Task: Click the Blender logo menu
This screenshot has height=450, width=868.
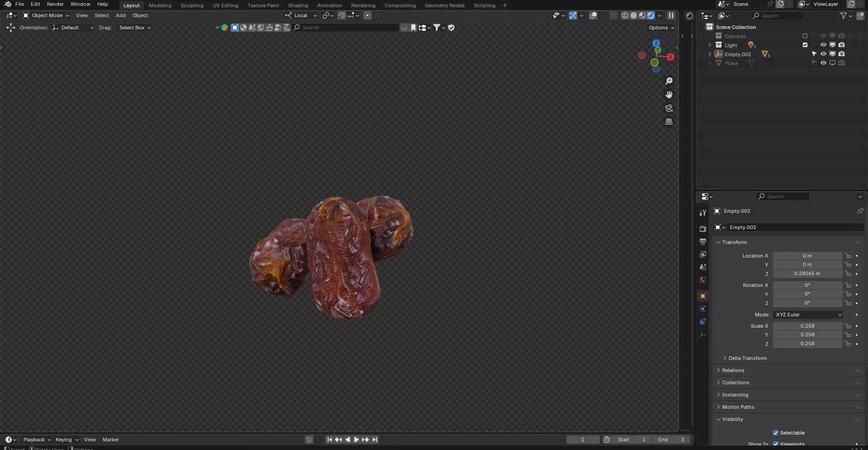Action: (8, 4)
